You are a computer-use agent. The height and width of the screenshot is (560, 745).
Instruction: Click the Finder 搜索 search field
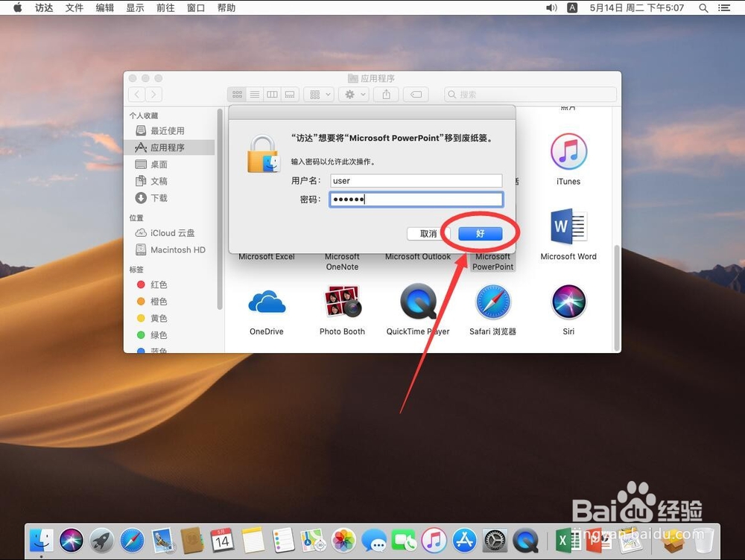point(530,95)
